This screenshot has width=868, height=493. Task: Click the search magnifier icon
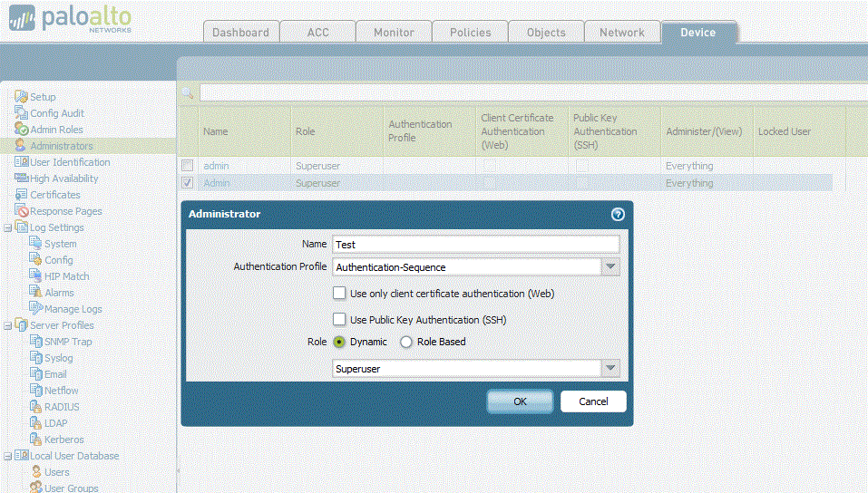tap(187, 92)
